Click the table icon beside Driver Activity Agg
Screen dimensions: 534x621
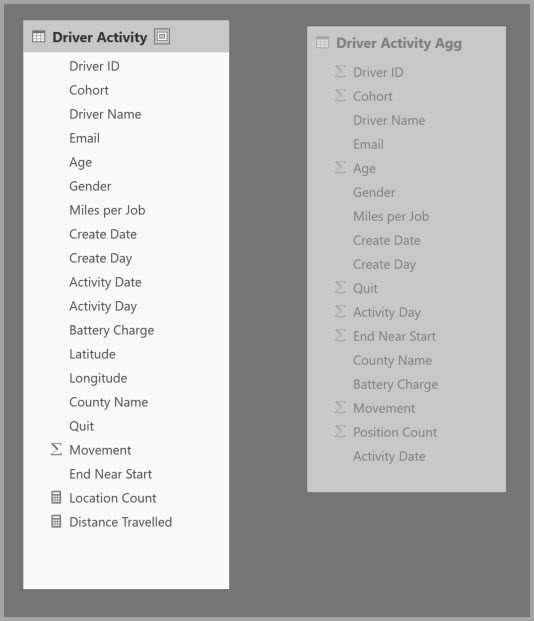(322, 42)
